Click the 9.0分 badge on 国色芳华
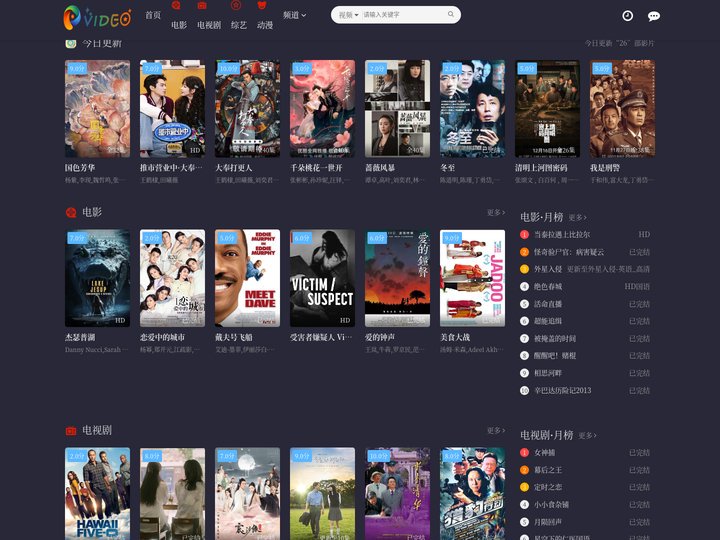 [77, 68]
